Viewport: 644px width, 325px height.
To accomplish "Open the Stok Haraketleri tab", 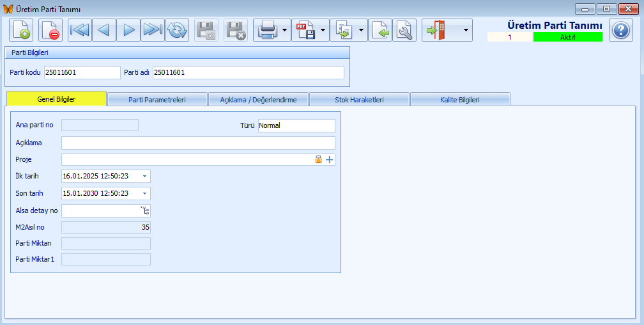I will point(358,100).
